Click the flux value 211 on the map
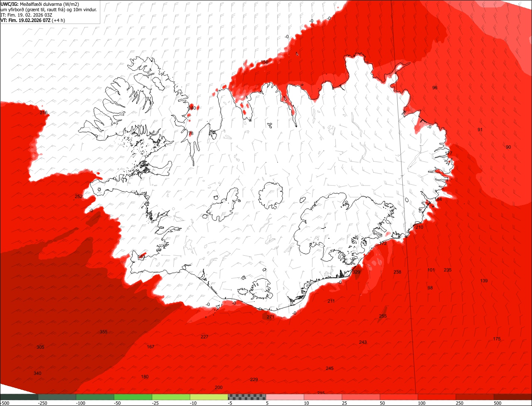Viewport: 532px width, 406px height. (x=331, y=301)
